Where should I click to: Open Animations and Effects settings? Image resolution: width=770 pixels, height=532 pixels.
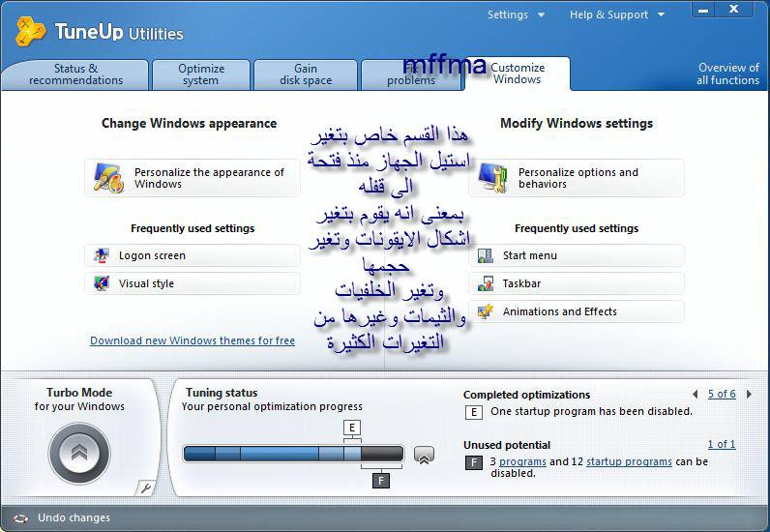click(576, 311)
